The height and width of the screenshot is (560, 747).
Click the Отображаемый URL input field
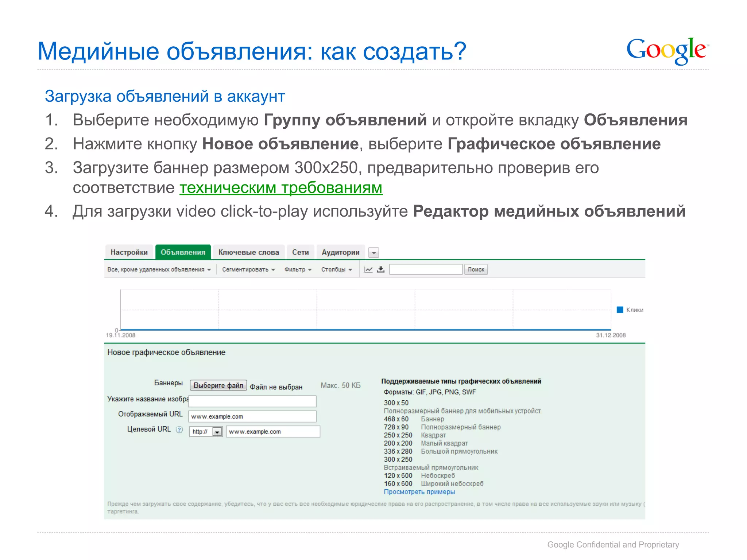(252, 417)
